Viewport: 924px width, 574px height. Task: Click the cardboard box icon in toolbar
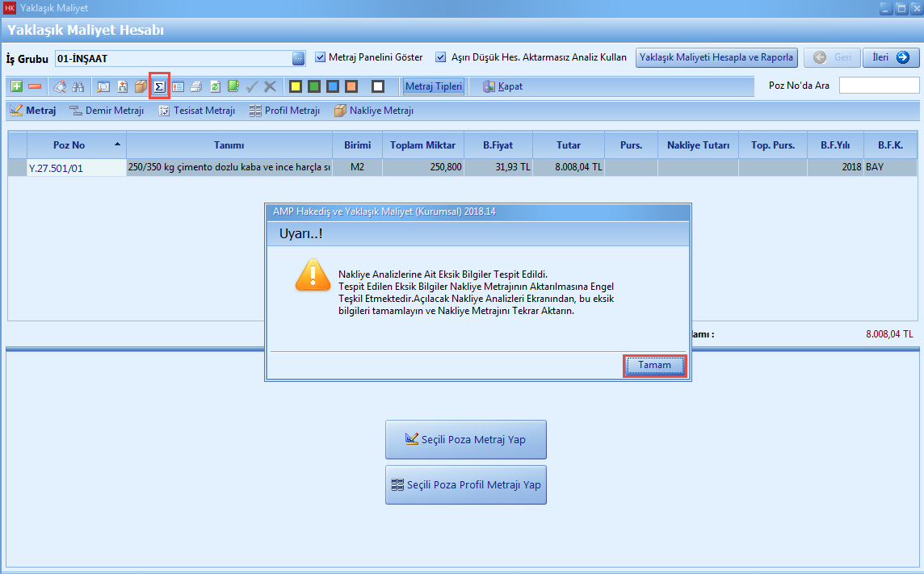141,86
